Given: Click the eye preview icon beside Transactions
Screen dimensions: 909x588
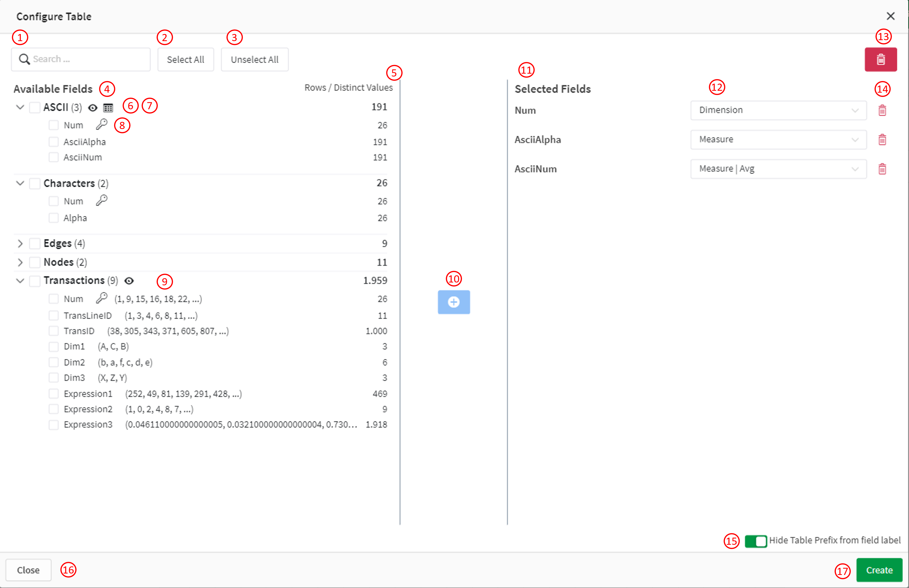Looking at the screenshot, I should [x=129, y=281].
